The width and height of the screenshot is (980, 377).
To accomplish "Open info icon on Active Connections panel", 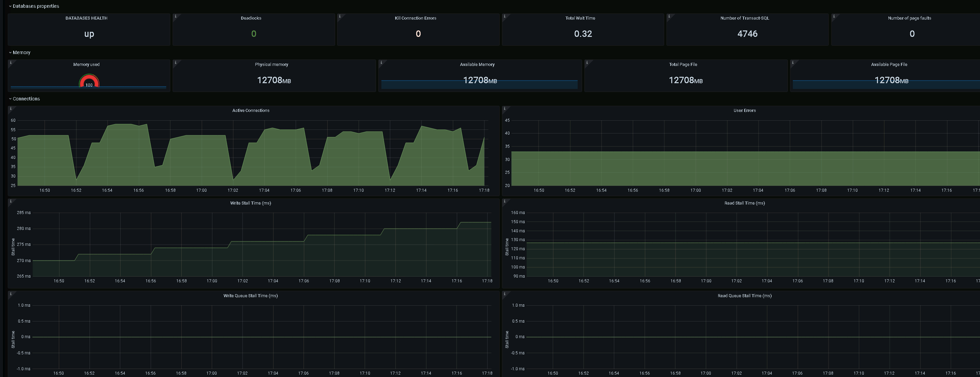I will click(11, 109).
